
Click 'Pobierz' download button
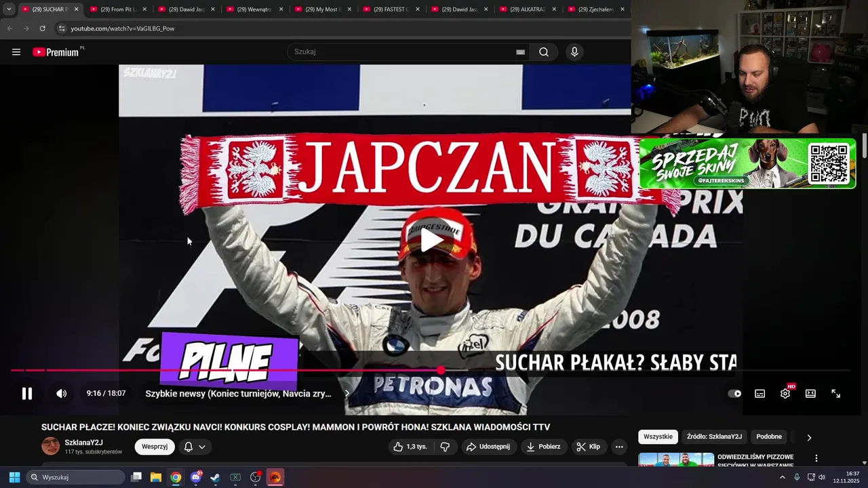tap(543, 447)
